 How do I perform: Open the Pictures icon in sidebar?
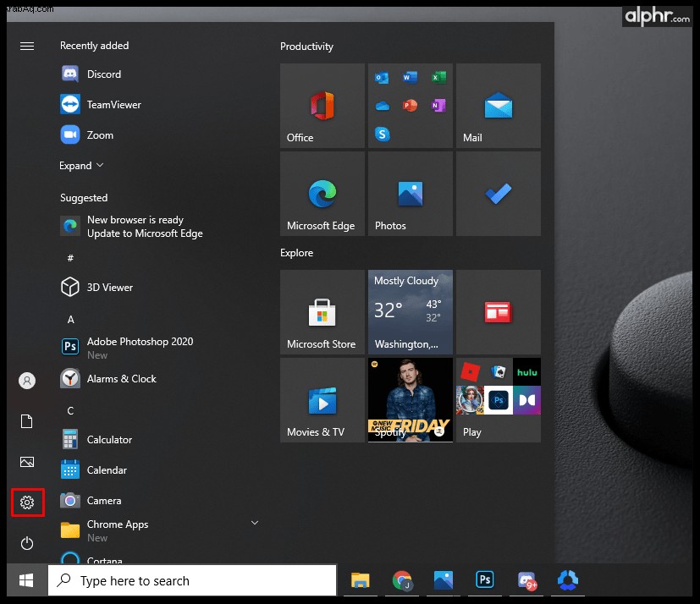pos(27,462)
